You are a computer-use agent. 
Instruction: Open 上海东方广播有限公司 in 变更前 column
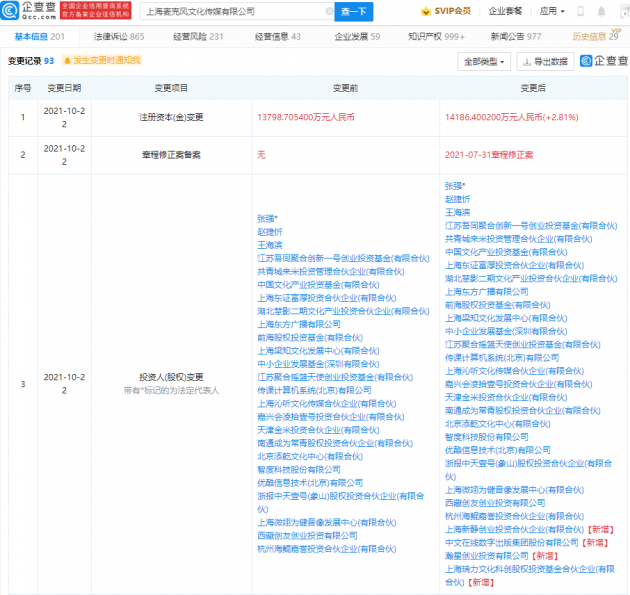point(299,324)
